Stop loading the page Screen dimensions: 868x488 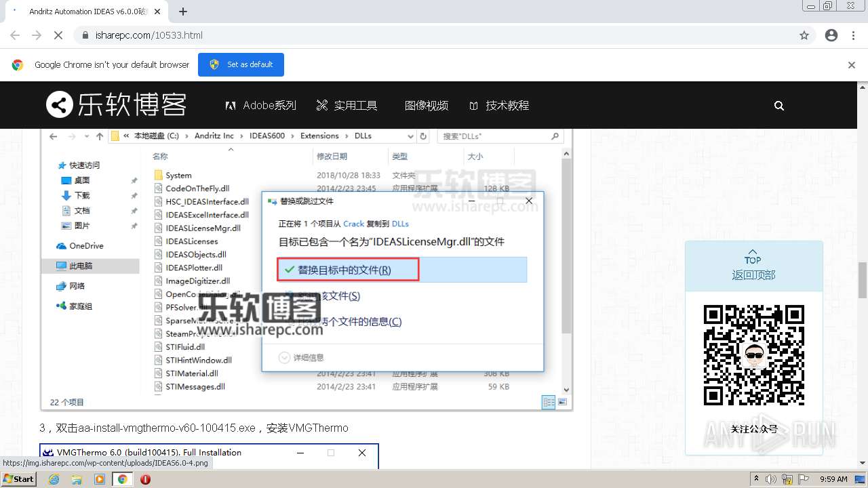pyautogui.click(x=58, y=35)
